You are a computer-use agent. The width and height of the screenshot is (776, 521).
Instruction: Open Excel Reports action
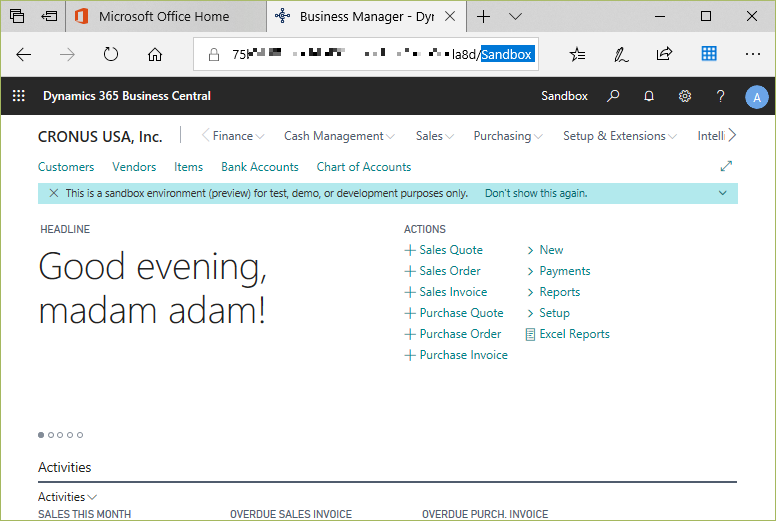(x=567, y=334)
